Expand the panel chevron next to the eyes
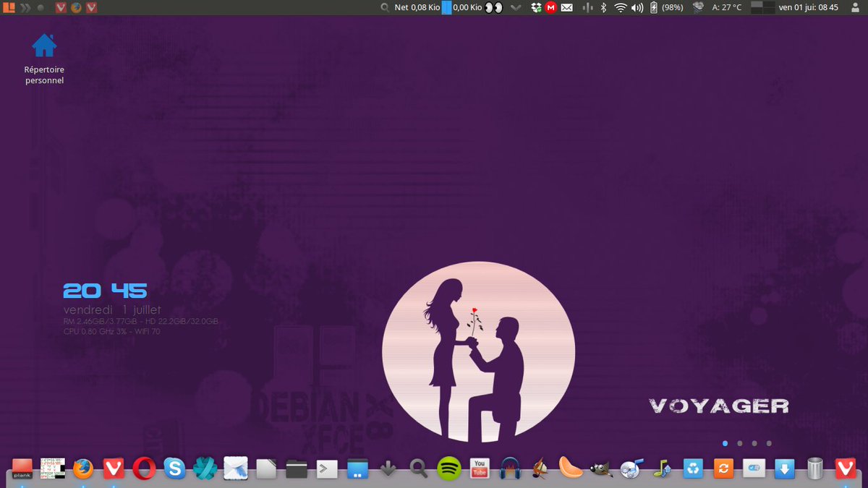This screenshot has width=868, height=488. (515, 7)
